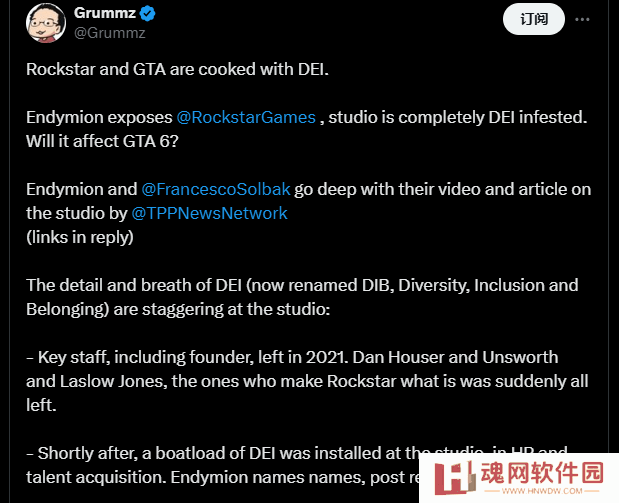Click the 'the studio by' text

[x=77, y=213]
